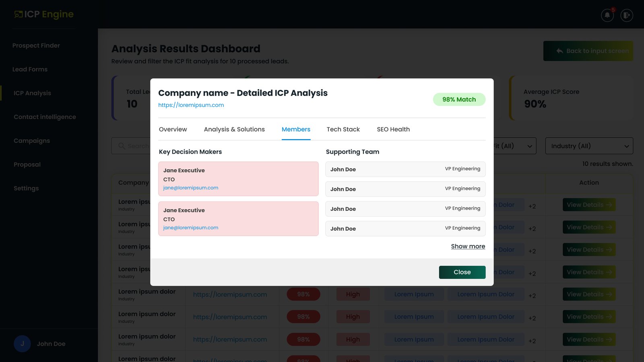Open the Tech Stack tab

point(343,129)
